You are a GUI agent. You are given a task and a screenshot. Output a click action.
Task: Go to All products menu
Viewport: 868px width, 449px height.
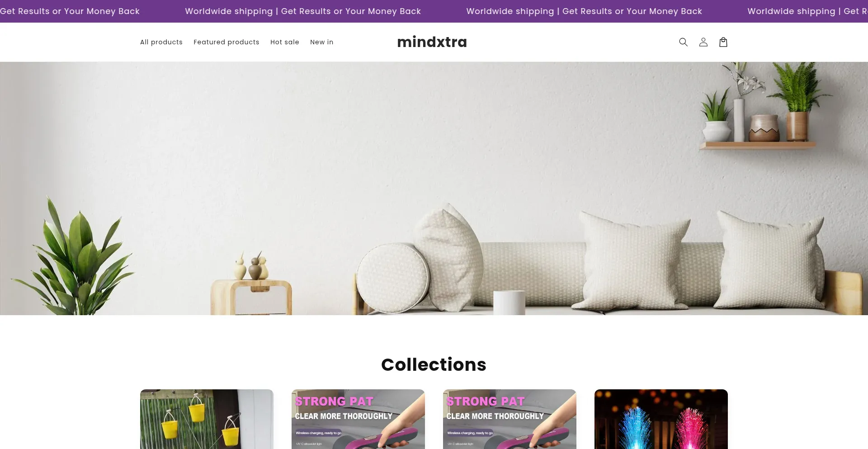coord(161,42)
